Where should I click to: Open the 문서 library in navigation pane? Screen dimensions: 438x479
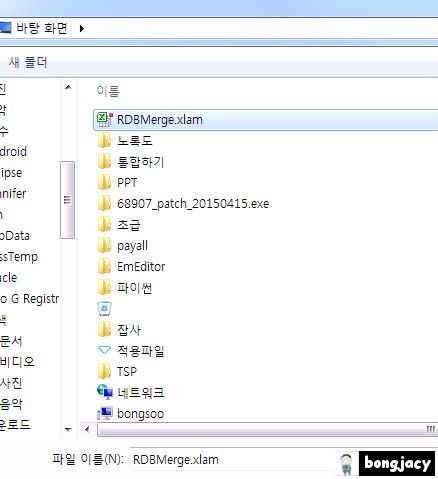click(11, 341)
